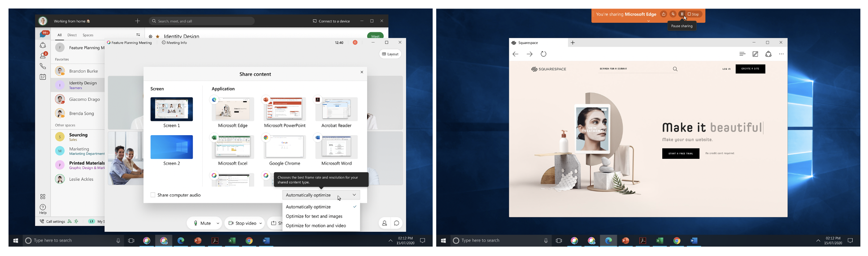Open the Calling phone icon in Webex sidebar
Image resolution: width=868 pixels, height=256 pixels.
click(x=43, y=66)
